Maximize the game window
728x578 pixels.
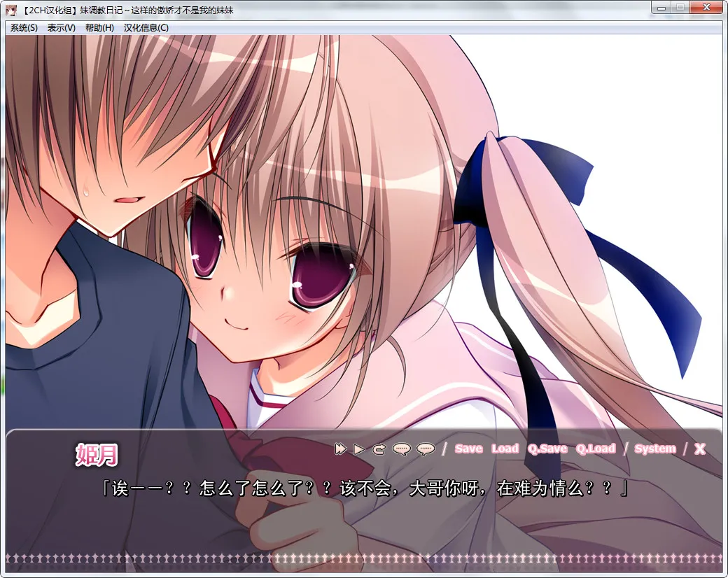pos(679,8)
